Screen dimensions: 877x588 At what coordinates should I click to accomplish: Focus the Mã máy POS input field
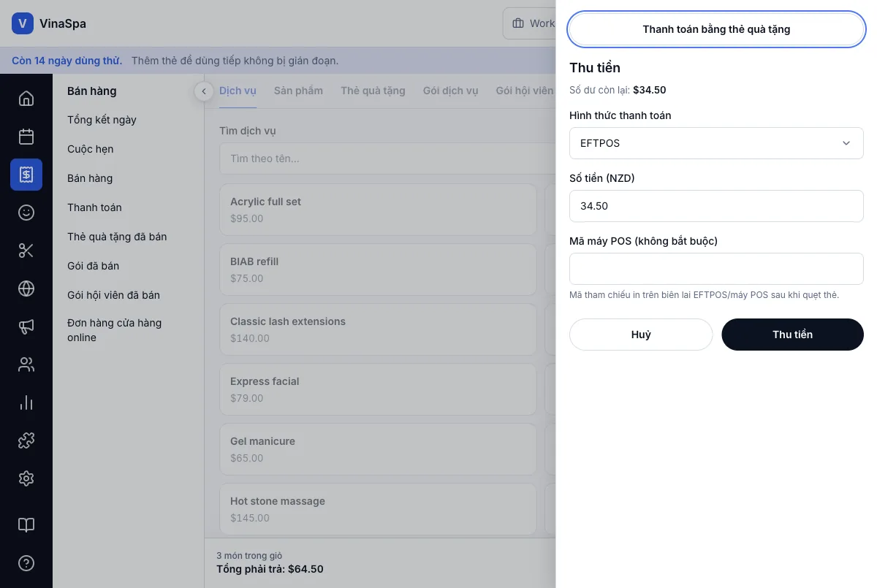(716, 269)
